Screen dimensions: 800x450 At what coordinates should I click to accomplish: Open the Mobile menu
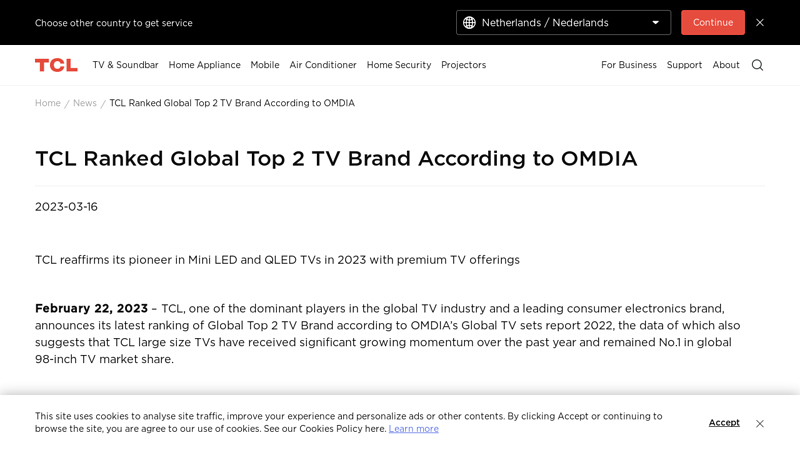coord(265,65)
